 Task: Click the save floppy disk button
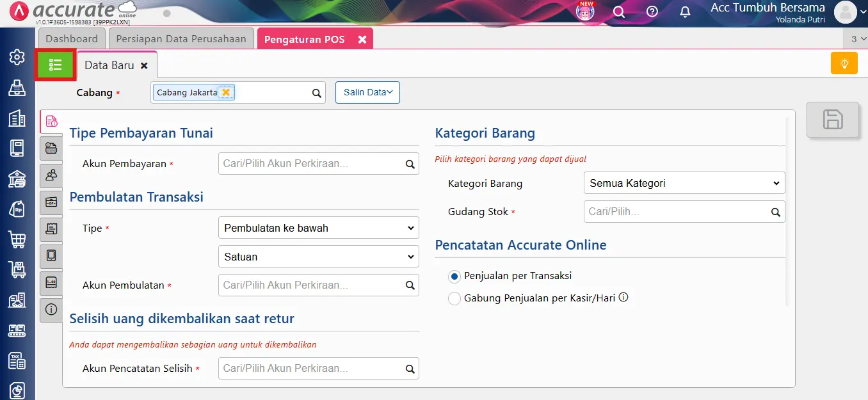pos(832,120)
